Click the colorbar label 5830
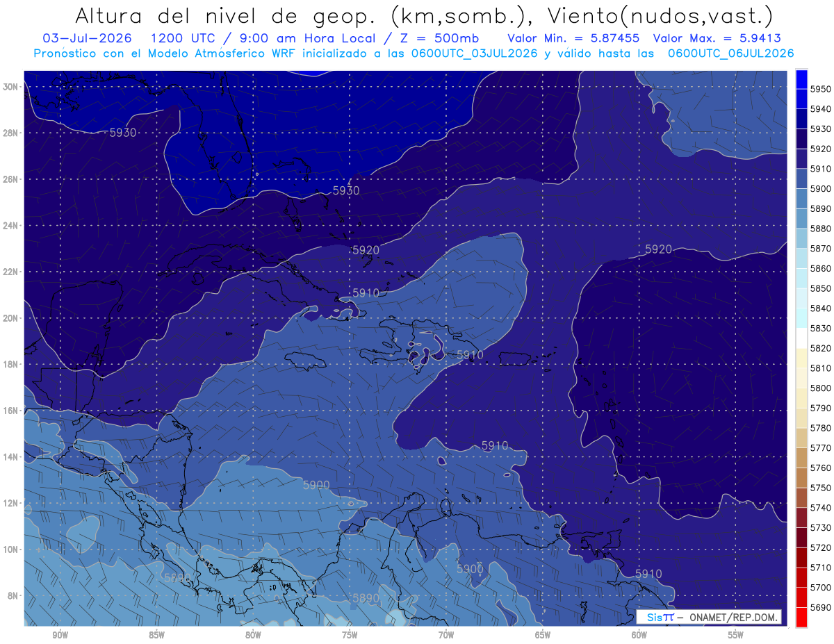Image resolution: width=834 pixels, height=644 pixels. point(820,328)
